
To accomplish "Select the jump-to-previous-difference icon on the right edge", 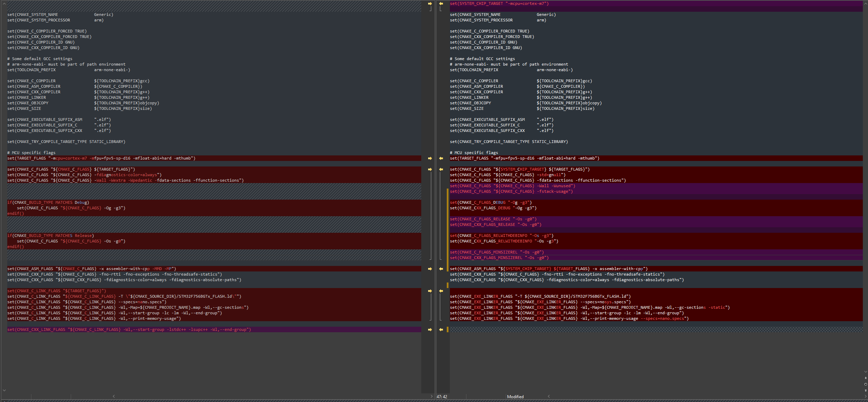I will (866, 378).
